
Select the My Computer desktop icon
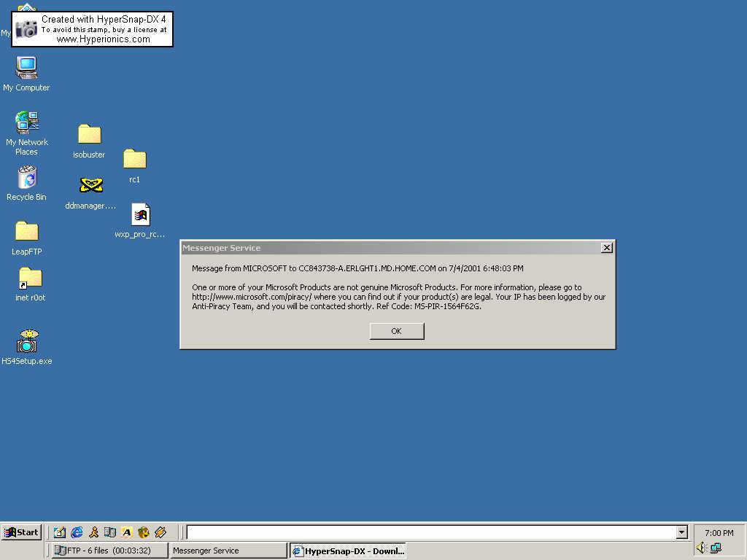click(26, 74)
